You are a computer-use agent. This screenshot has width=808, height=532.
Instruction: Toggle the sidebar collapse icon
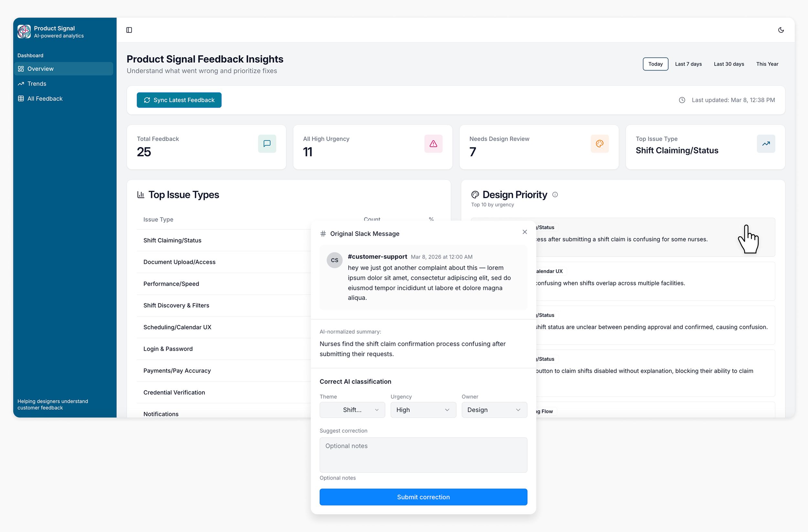point(129,30)
